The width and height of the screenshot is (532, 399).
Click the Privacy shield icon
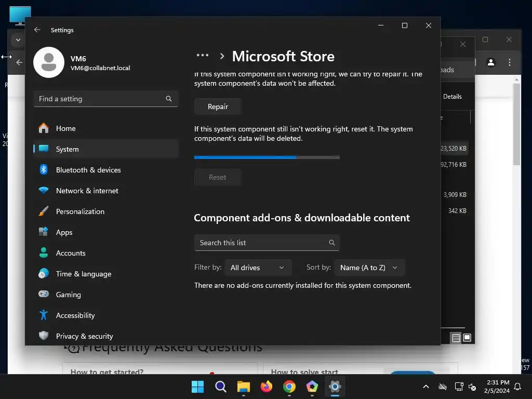[44, 336]
